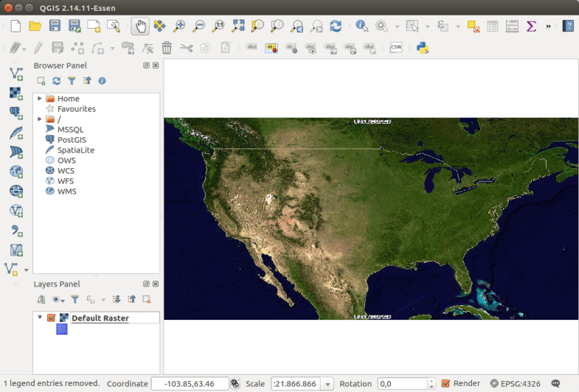Select the Pan Map hand tool

[139, 26]
